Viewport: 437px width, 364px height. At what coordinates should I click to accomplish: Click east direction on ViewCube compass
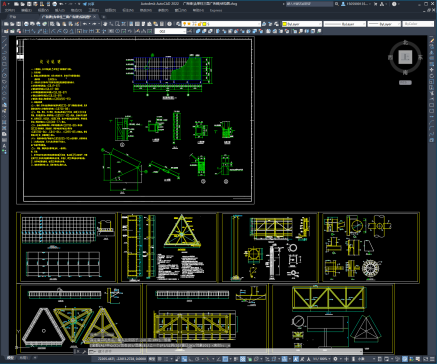pos(420,57)
